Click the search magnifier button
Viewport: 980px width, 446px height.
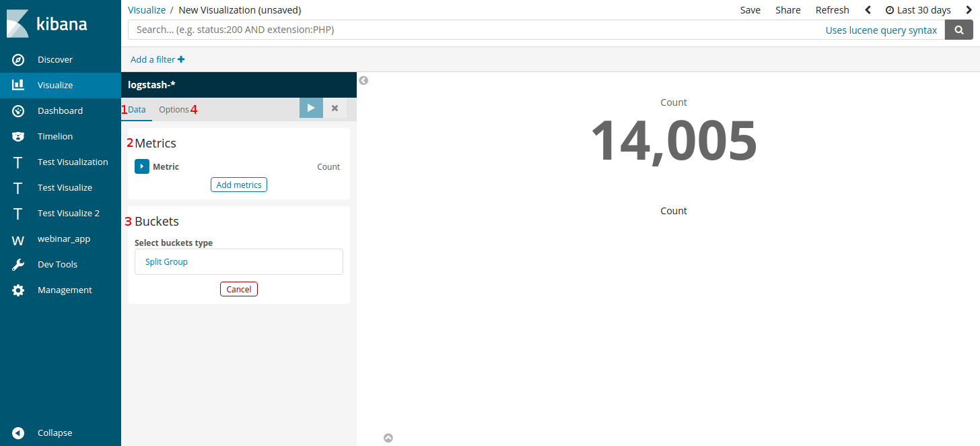958,30
